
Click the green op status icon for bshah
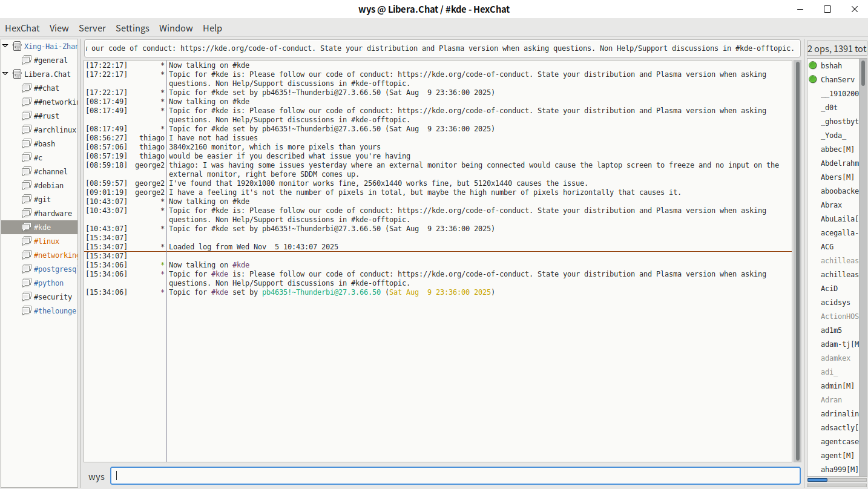(813, 65)
